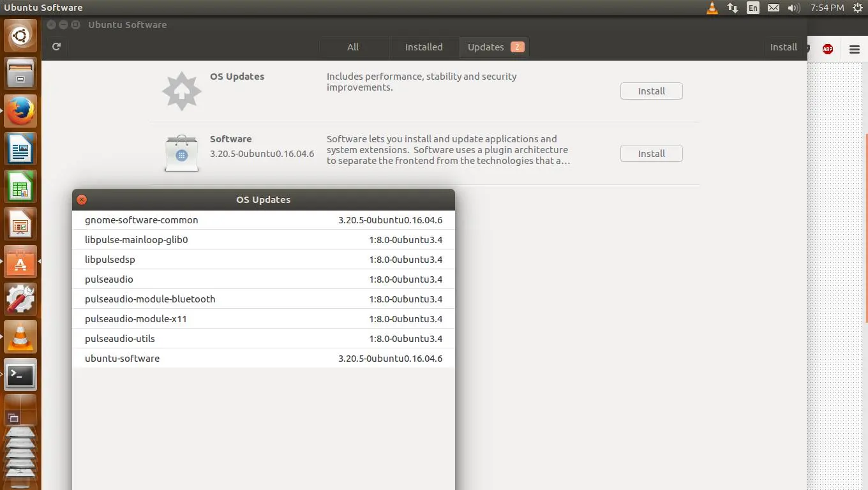Select the Ubuntu Software launcher icon
This screenshot has width=868, height=490.
click(21, 262)
